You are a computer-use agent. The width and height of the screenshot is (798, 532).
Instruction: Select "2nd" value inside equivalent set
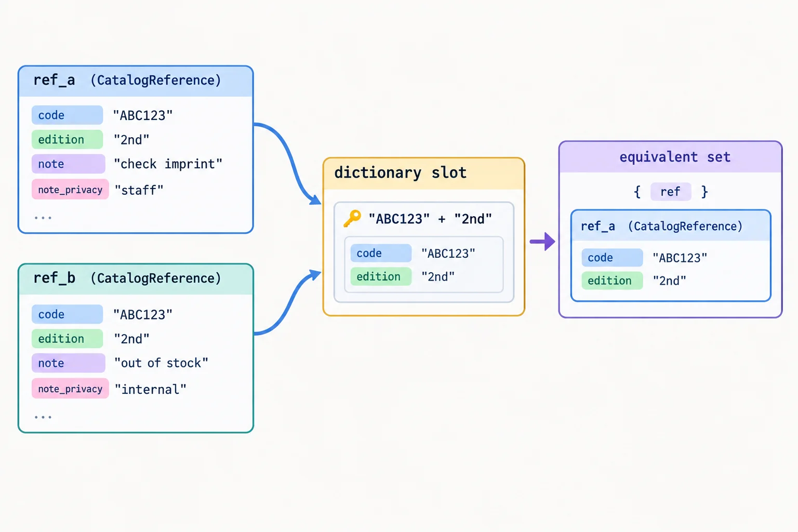coord(670,281)
